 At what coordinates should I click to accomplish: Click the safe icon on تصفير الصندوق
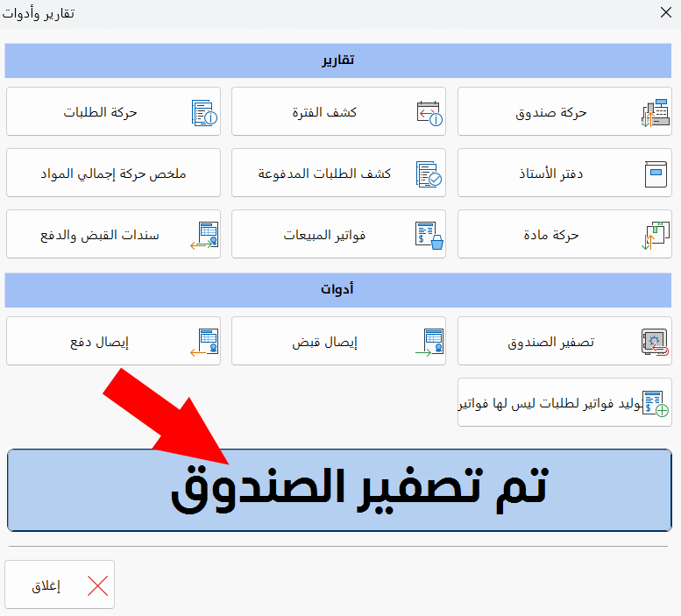pos(655,342)
